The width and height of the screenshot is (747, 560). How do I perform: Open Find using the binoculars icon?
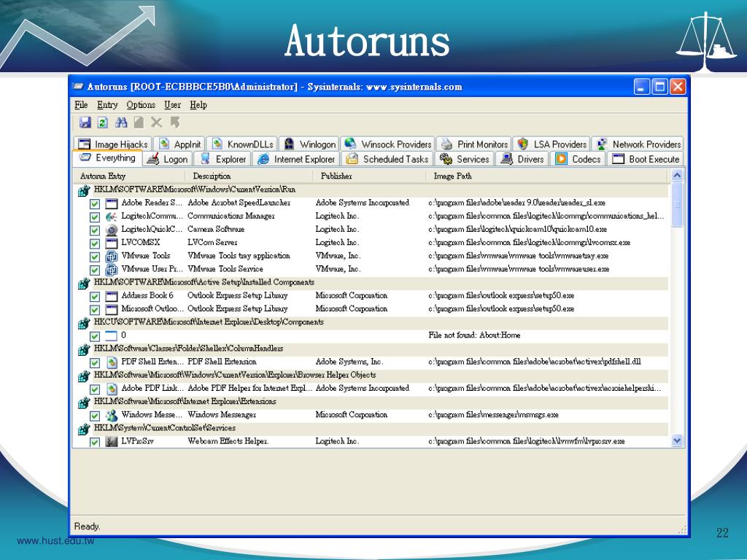(121, 122)
